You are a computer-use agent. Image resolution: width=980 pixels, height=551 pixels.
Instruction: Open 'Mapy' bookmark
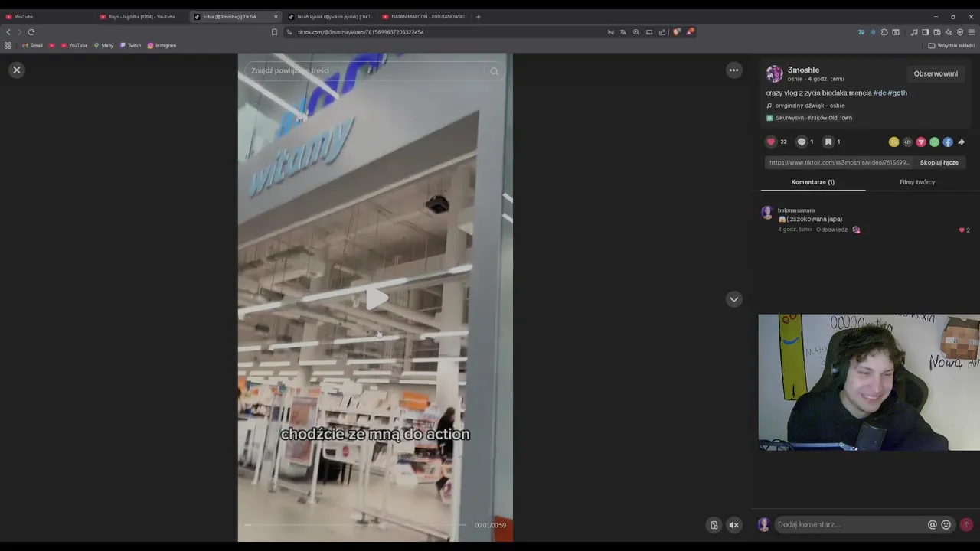[x=103, y=45]
